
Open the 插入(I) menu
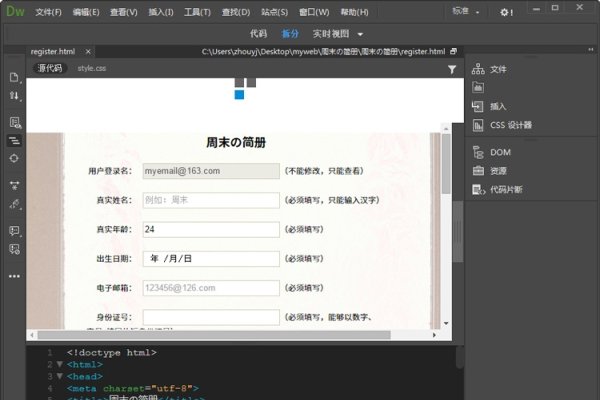(161, 12)
